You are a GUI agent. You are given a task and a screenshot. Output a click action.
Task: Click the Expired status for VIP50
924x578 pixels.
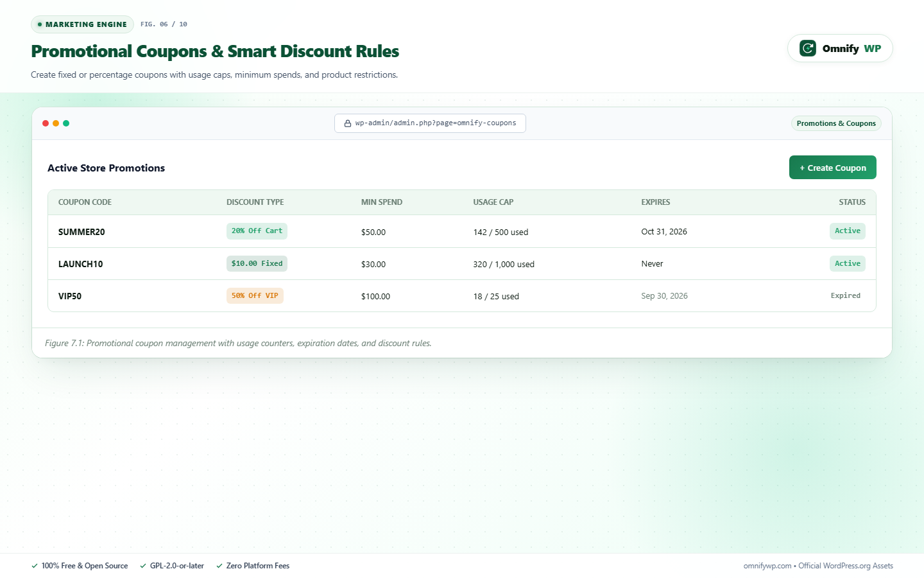846,295
